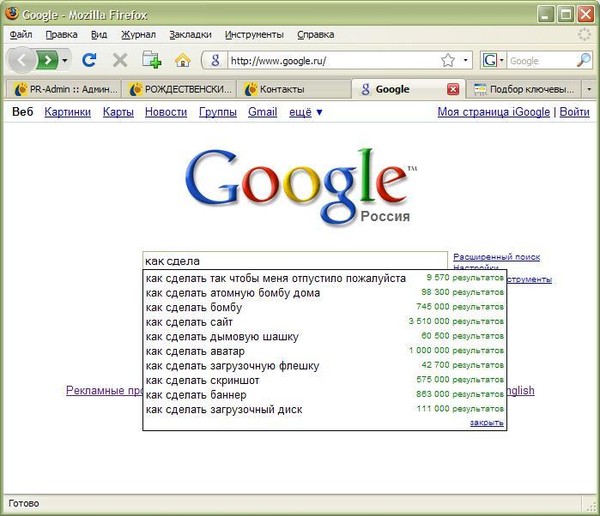Open the Правка menu
Screen dimensions: 600x516
coord(61,34)
